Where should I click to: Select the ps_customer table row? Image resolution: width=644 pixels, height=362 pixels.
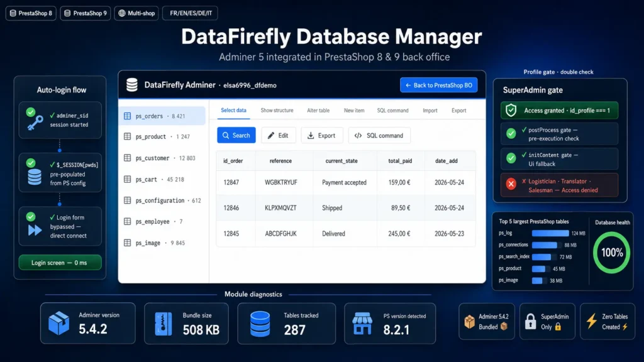(162, 158)
